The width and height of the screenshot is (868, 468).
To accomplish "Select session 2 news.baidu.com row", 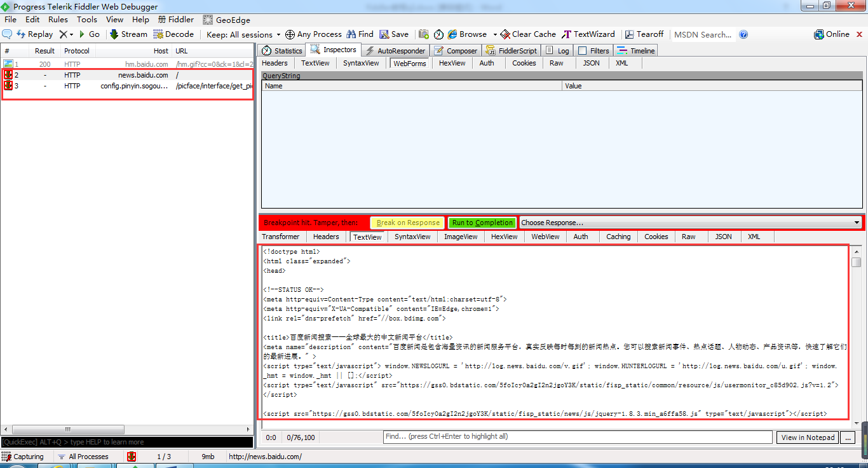I will tap(127, 75).
